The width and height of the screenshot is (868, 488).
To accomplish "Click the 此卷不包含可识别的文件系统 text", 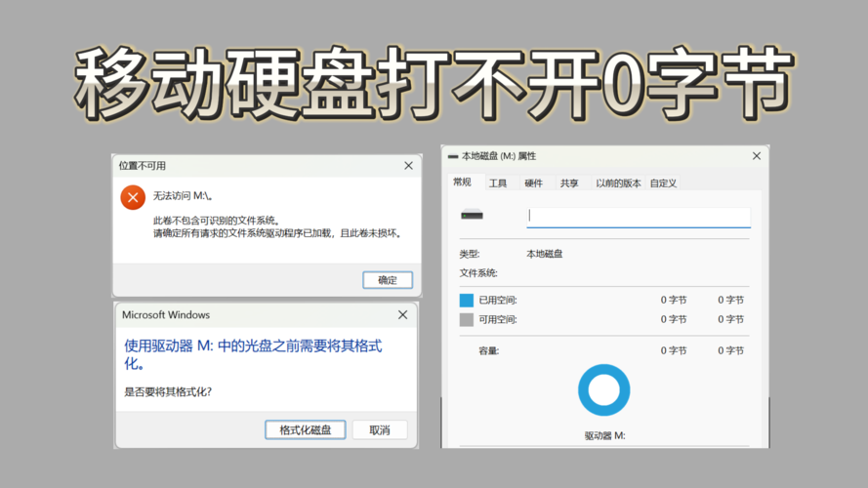I will [217, 221].
